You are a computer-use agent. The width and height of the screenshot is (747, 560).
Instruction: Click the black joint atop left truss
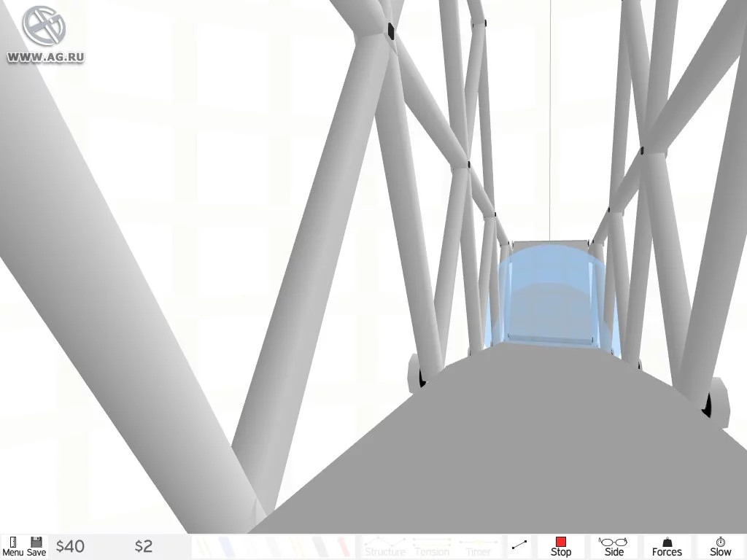point(390,31)
